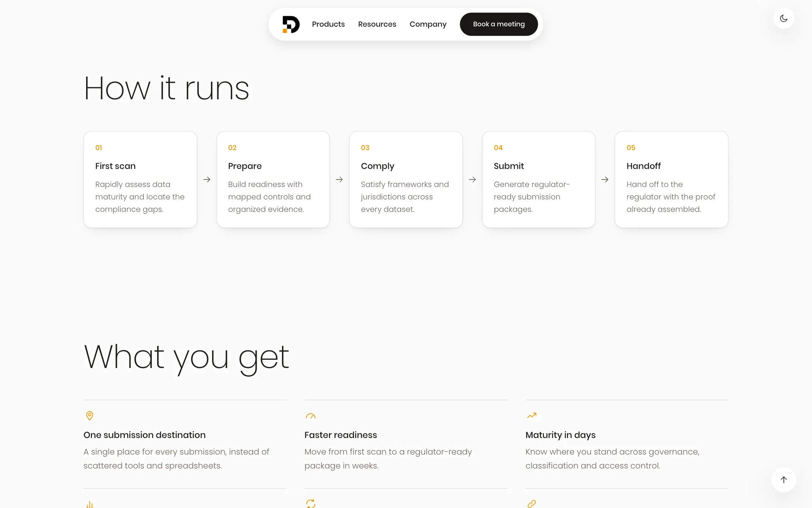Select the First scan step card

pos(140,179)
